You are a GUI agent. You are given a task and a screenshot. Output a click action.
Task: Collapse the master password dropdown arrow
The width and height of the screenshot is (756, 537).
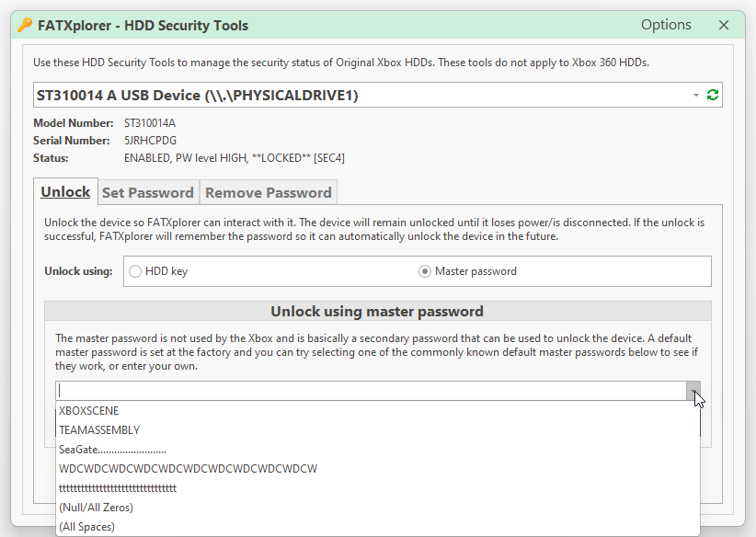click(693, 391)
